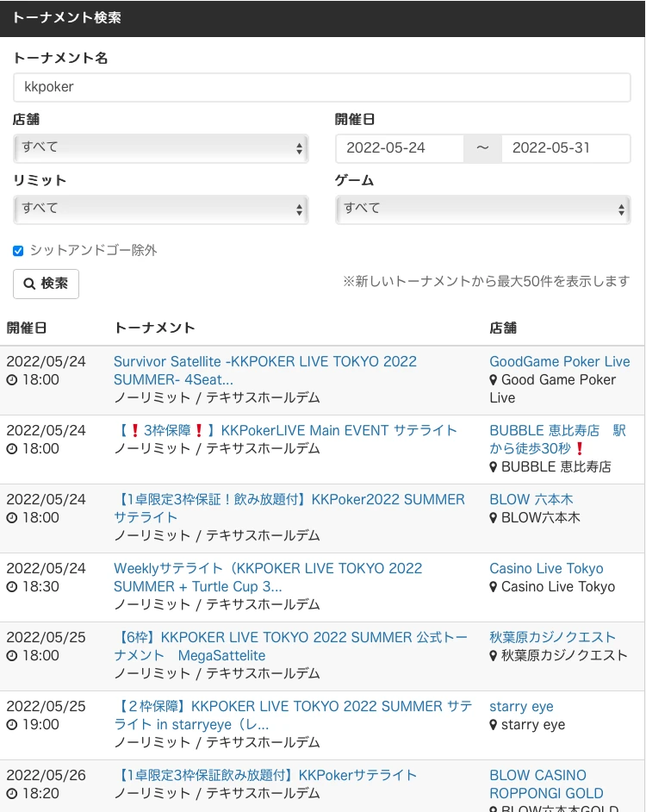
Task: Click clock icon next to 18:20
Action: [x=12, y=793]
